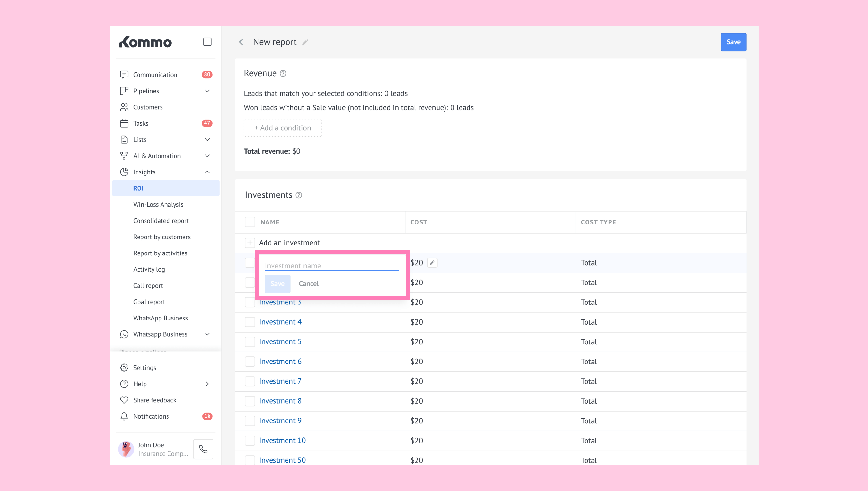Open the Investments help question-mark icon

point(299,195)
